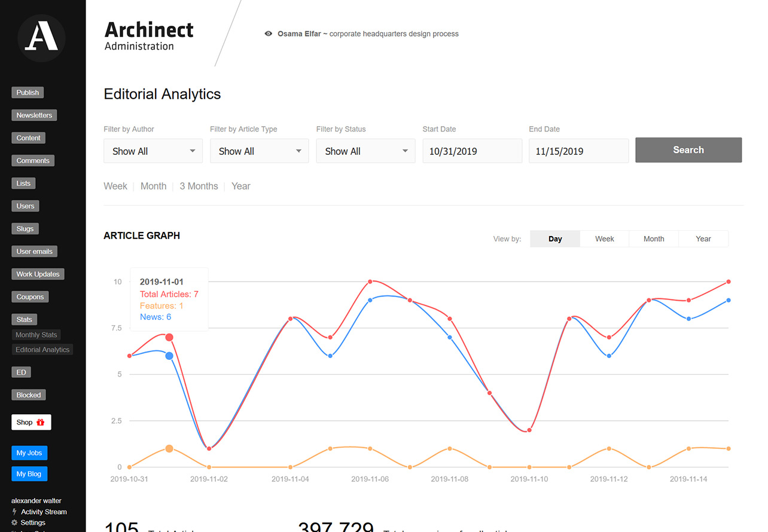Click the My Jobs button
This screenshot has width=768, height=532.
tap(29, 453)
